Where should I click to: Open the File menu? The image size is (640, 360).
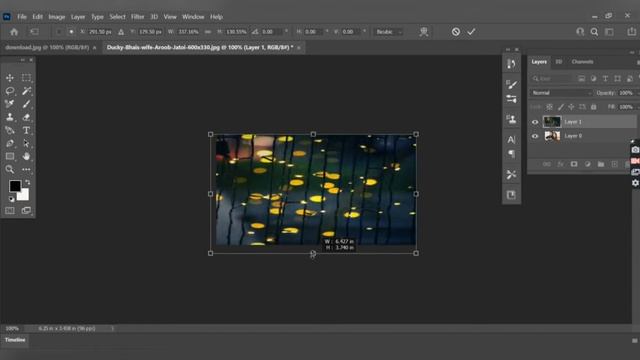pyautogui.click(x=22, y=17)
